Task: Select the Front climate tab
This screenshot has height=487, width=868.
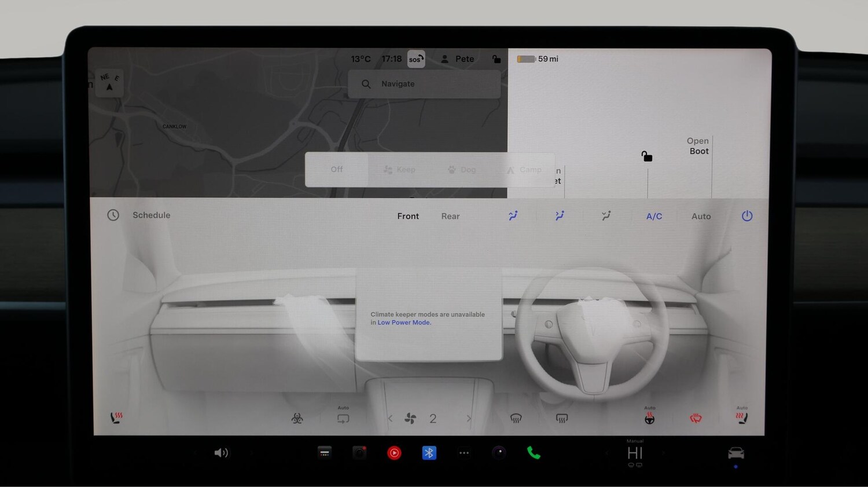Action: pos(408,217)
